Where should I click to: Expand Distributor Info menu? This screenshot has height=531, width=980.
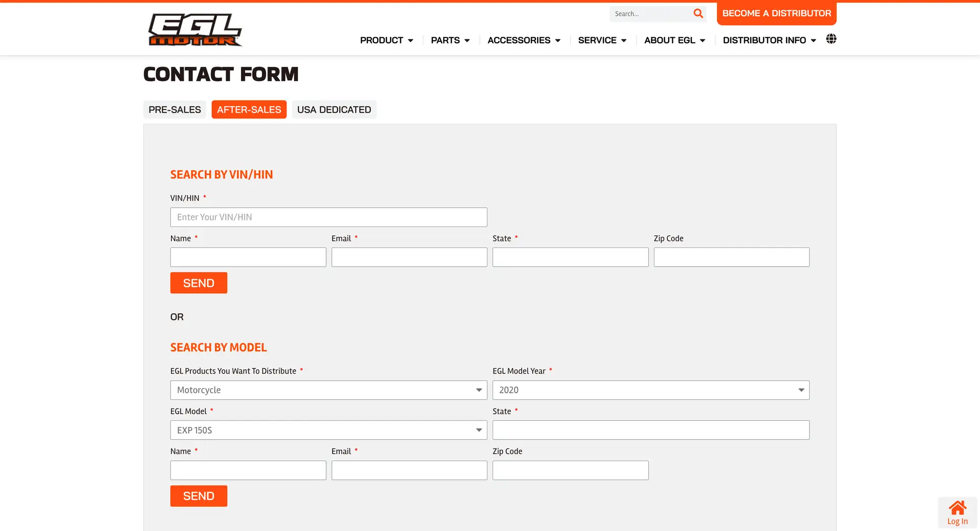[769, 40]
